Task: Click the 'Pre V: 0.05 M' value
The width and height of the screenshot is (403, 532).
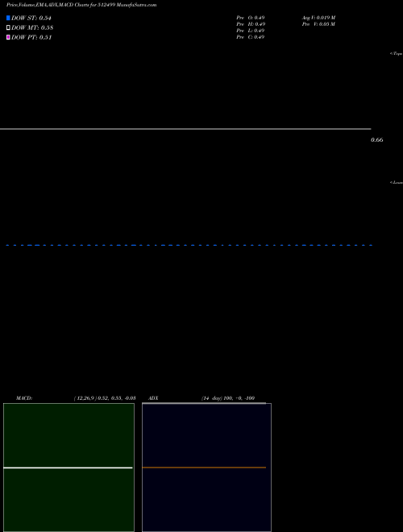Action: coord(318,24)
